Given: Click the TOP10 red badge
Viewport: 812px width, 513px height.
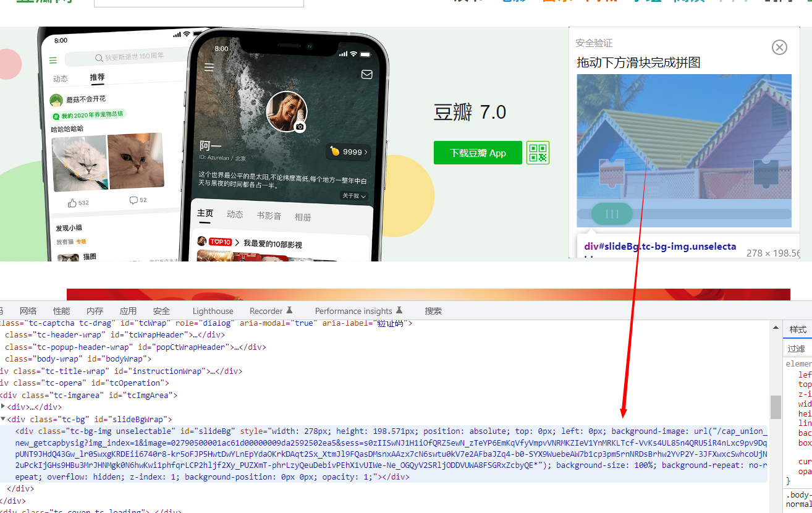Looking at the screenshot, I should (220, 242).
